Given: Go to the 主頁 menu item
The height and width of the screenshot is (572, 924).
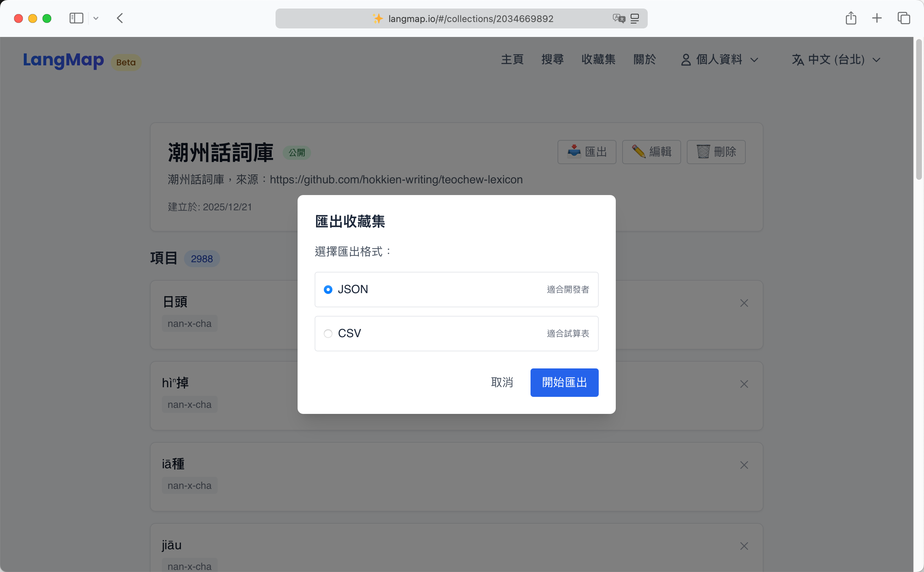Looking at the screenshot, I should pos(512,59).
